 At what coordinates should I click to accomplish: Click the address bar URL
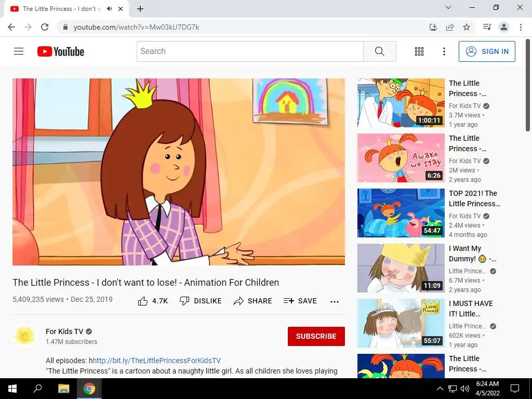(x=137, y=27)
